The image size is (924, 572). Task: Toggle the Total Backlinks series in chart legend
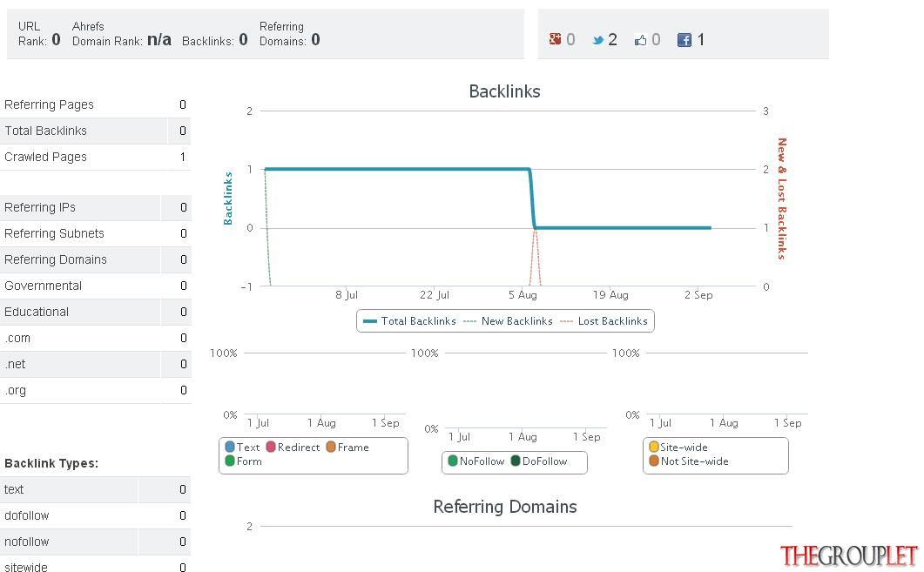[409, 321]
